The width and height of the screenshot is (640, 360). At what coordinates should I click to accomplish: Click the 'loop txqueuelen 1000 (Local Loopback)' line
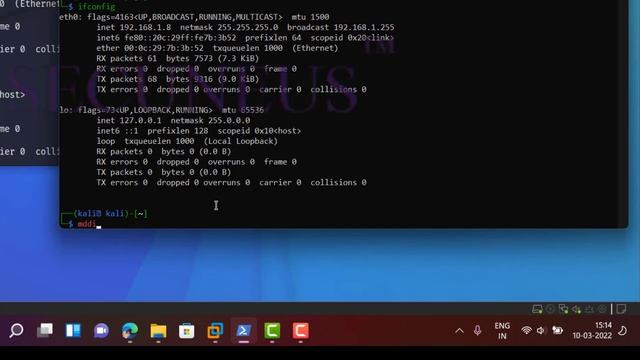click(187, 141)
